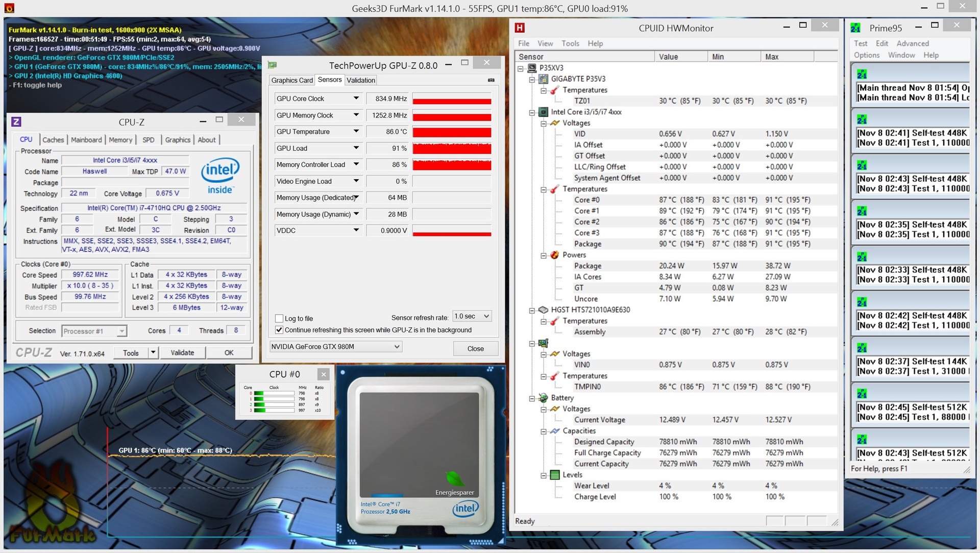Screen dimensions: 980x553
Task: Click the Tools button in CPU-Z
Action: click(x=131, y=353)
